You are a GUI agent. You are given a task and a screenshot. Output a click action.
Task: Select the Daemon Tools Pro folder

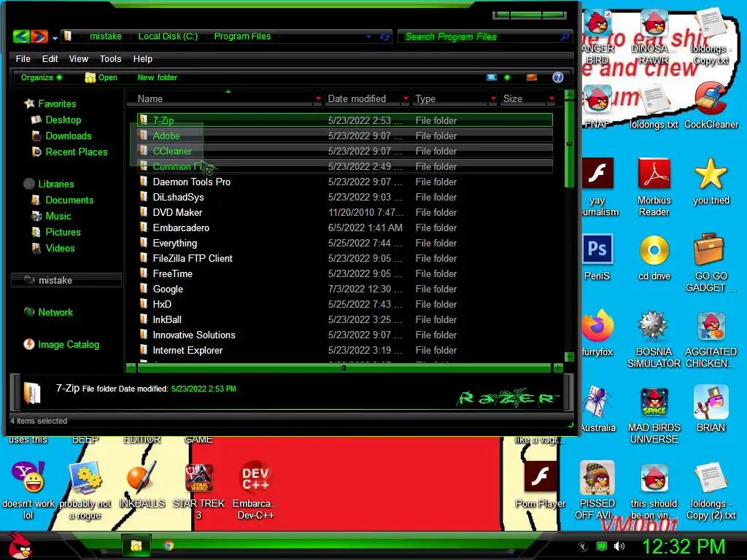345,182
